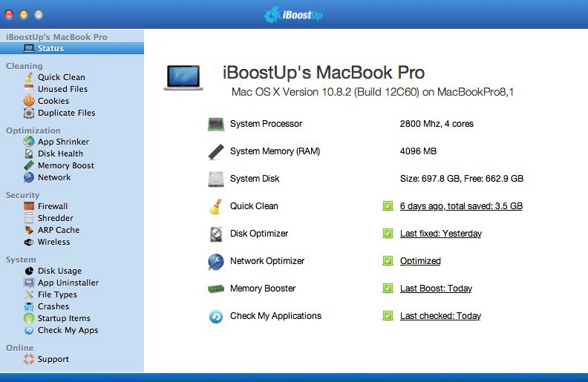Open the 'Last checked: Today' link
588x382 pixels.
tap(440, 316)
